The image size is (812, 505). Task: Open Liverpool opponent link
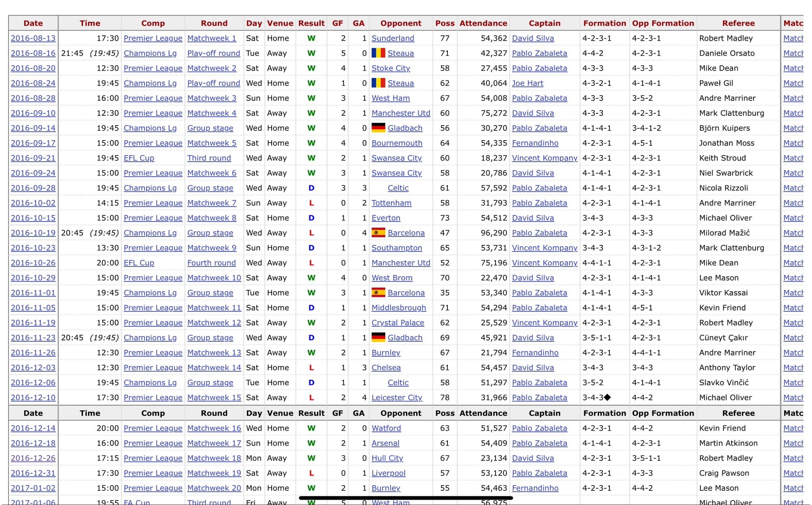click(389, 473)
